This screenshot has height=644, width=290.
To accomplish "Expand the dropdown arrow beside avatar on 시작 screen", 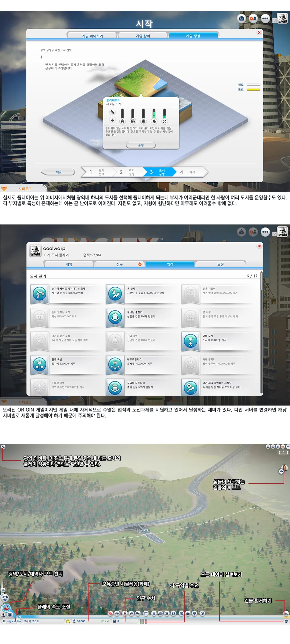I will (x=274, y=20).
